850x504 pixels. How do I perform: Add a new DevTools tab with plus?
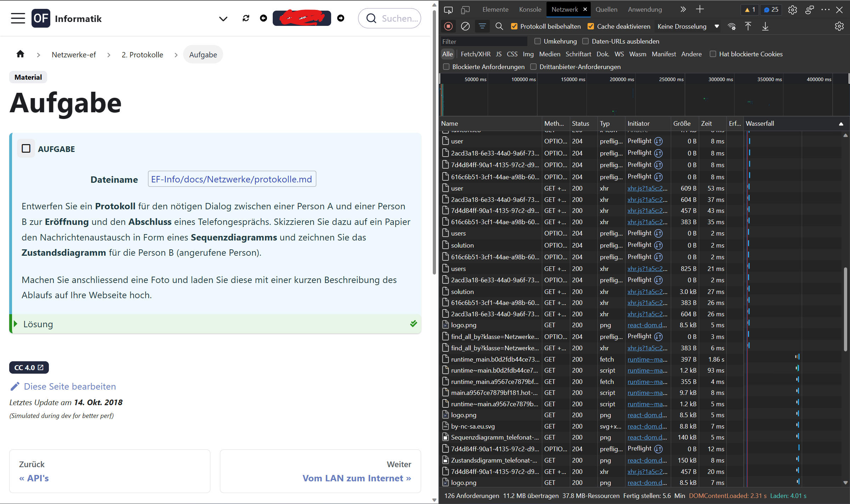(x=700, y=10)
